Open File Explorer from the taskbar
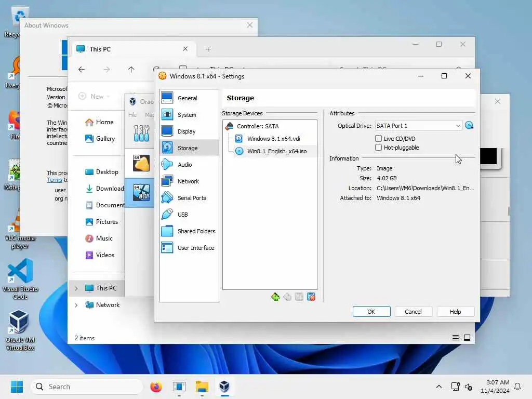 [202, 387]
